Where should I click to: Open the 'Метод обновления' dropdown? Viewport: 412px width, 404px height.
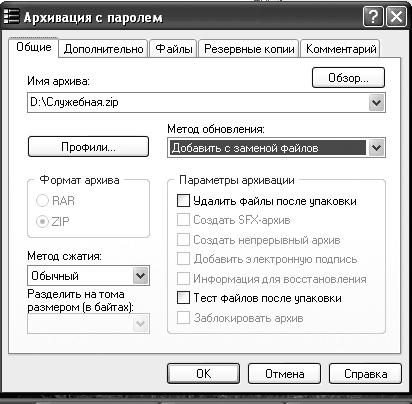tap(377, 148)
